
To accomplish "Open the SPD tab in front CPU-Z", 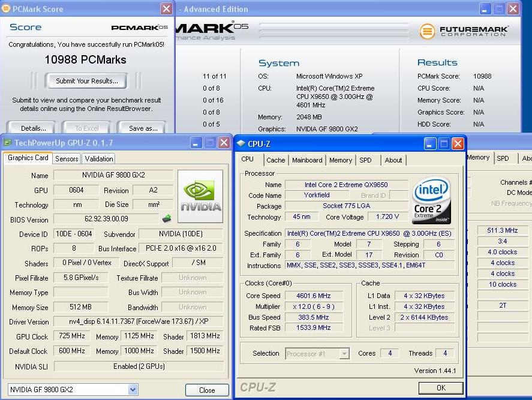I will [x=365, y=160].
